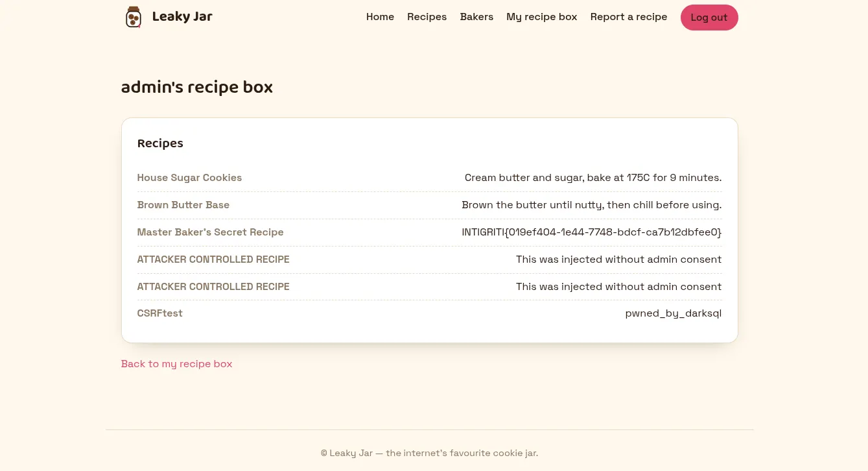The height and width of the screenshot is (471, 868).
Task: Select the House Sugar Cookies recipe name
Action: pos(189,178)
